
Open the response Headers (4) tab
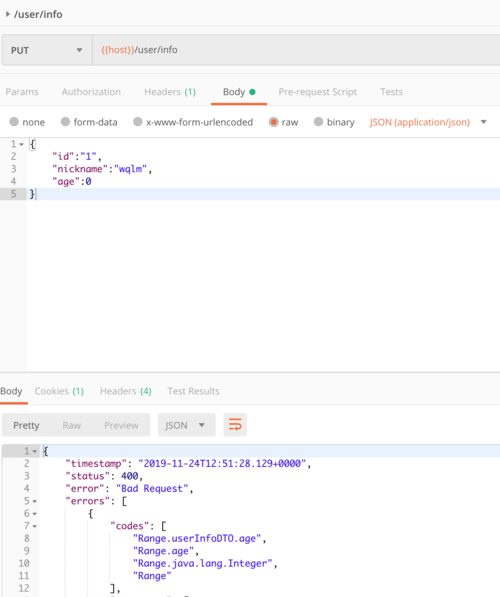[126, 391]
